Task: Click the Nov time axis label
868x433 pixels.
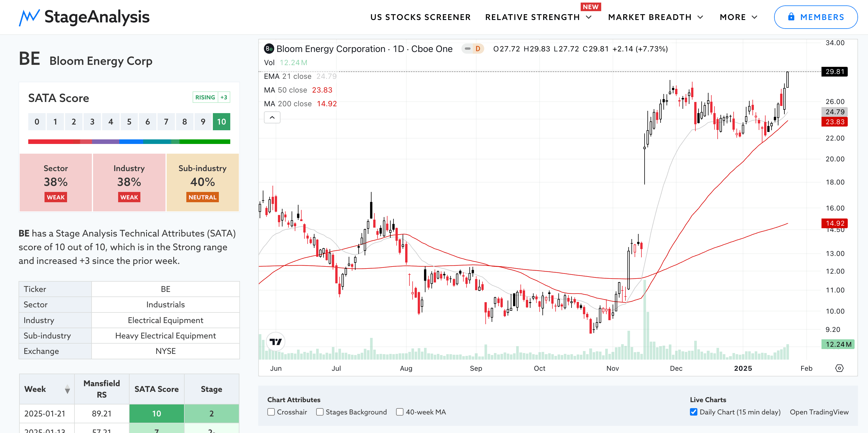Action: [x=613, y=368]
